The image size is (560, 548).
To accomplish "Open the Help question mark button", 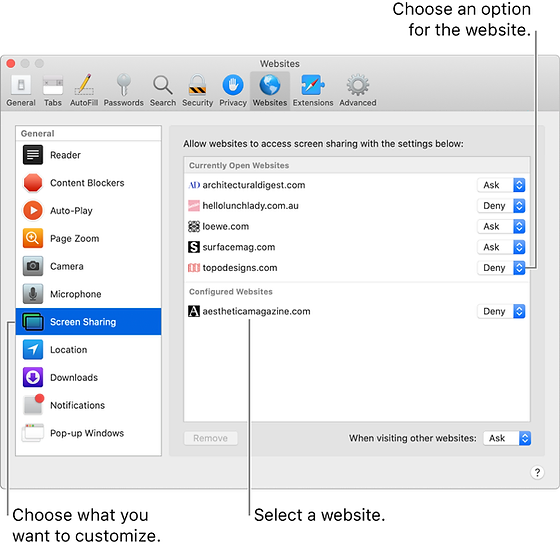I will [537, 472].
